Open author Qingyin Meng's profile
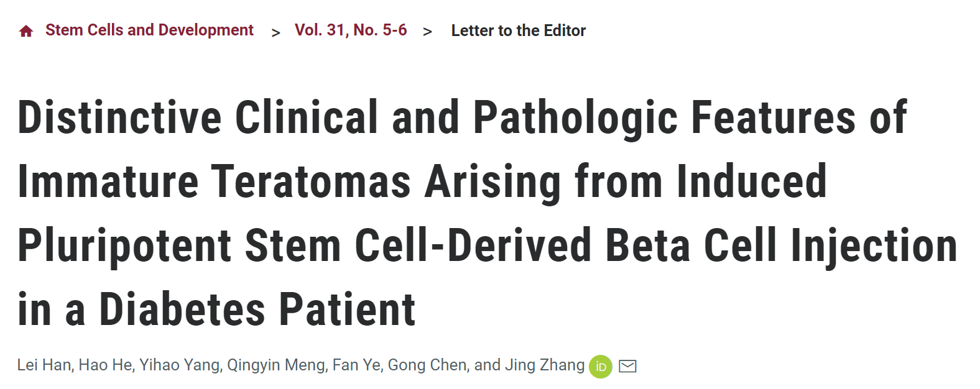This screenshot has height=389, width=980. tap(276, 365)
